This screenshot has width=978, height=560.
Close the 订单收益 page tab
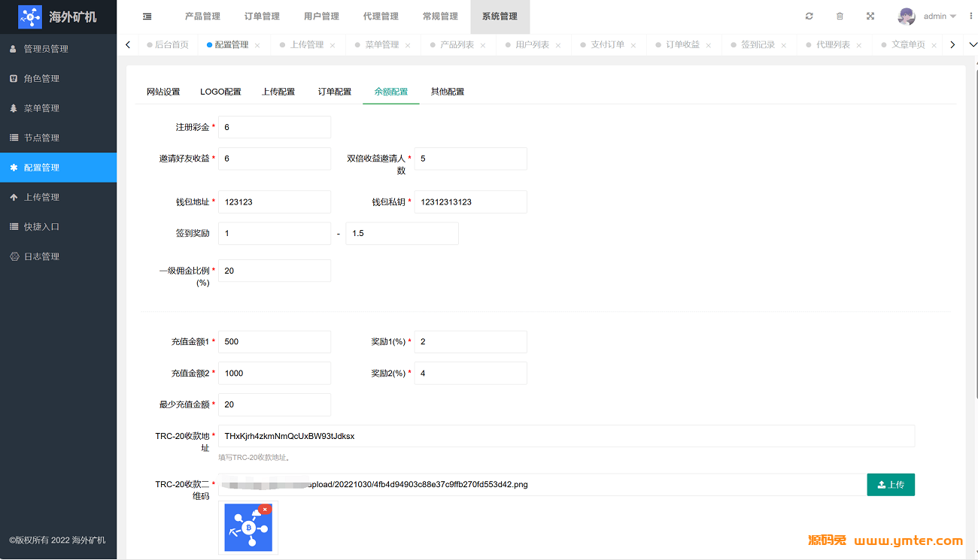[x=709, y=45]
